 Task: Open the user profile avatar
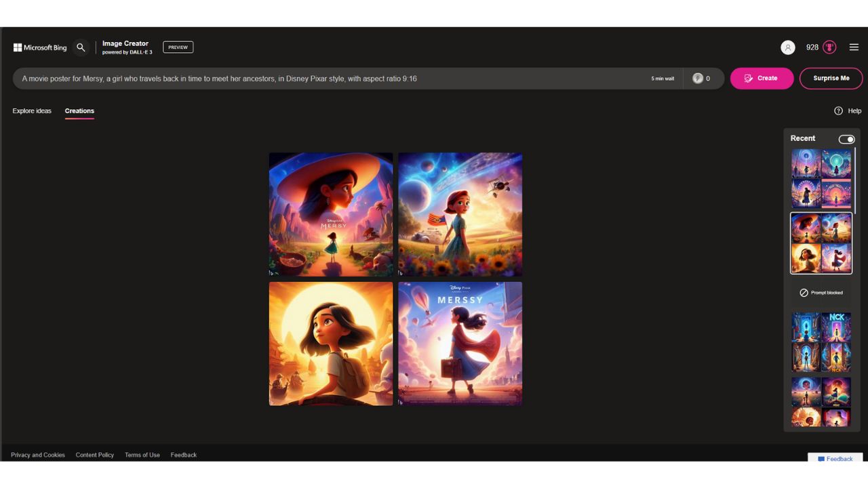click(x=787, y=47)
